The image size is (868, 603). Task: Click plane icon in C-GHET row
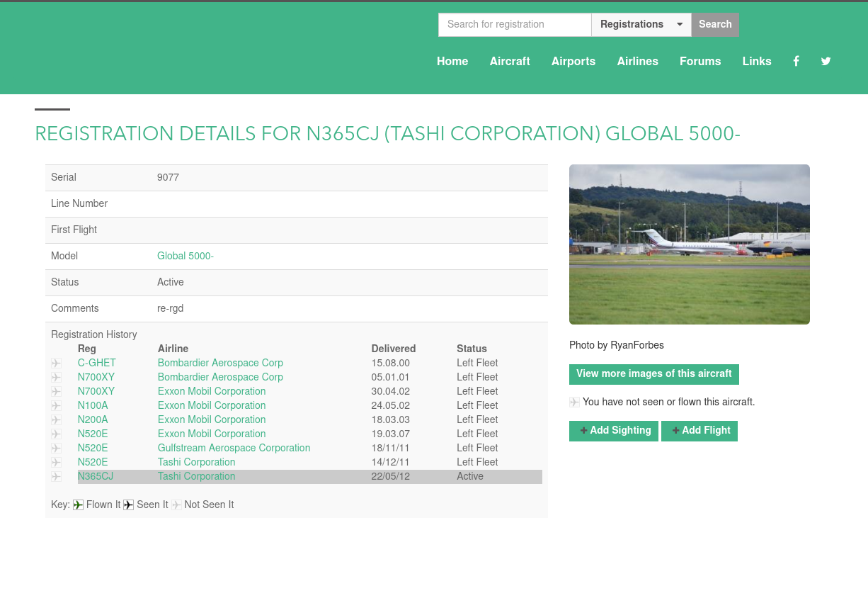point(56,364)
